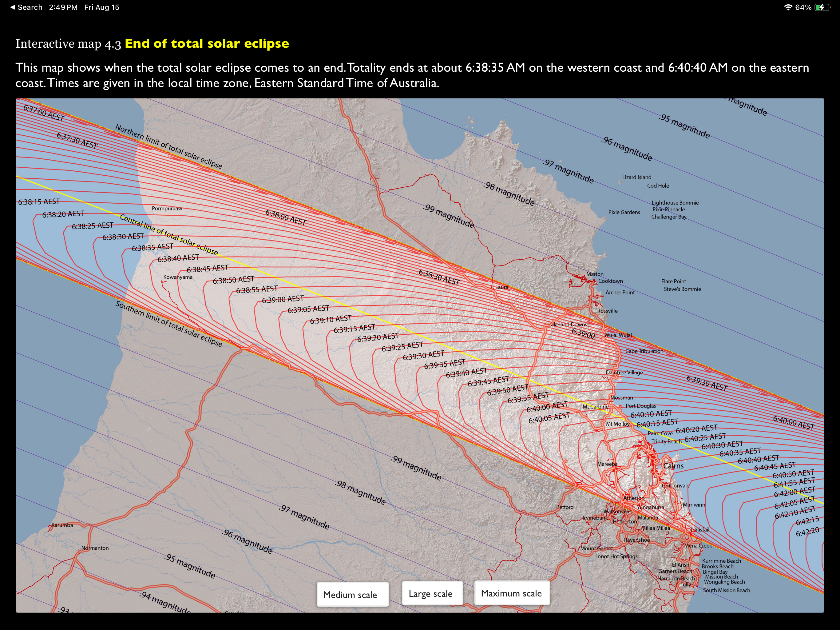This screenshot has height=630, width=840.
Task: Tap the Wi-Fi status icon
Action: pos(788,7)
